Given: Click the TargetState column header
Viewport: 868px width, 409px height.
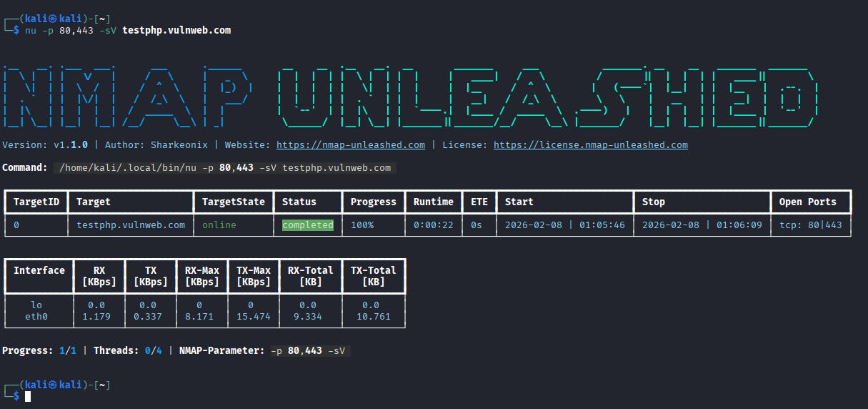Looking at the screenshot, I should [234, 202].
